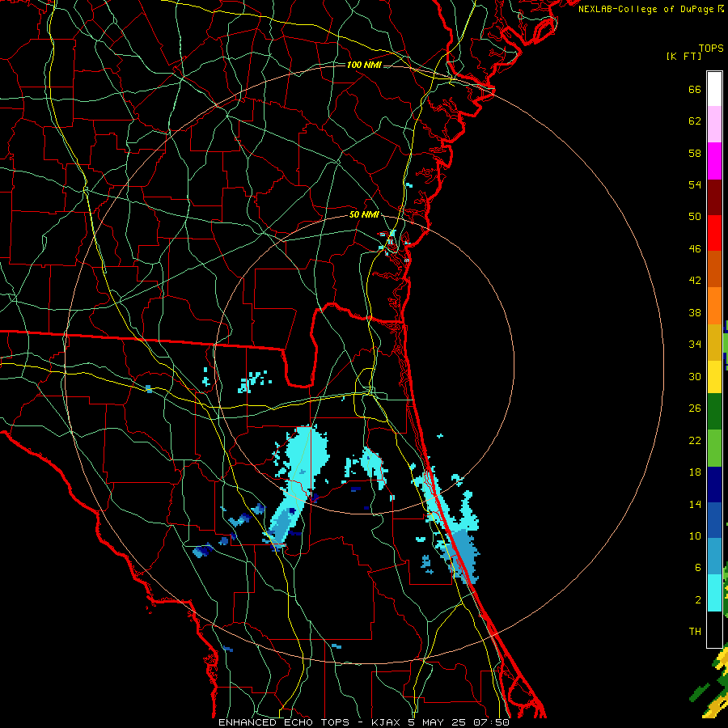Click the dark orange 42 K FT swatch
This screenshot has height=728, width=728.
714,269
